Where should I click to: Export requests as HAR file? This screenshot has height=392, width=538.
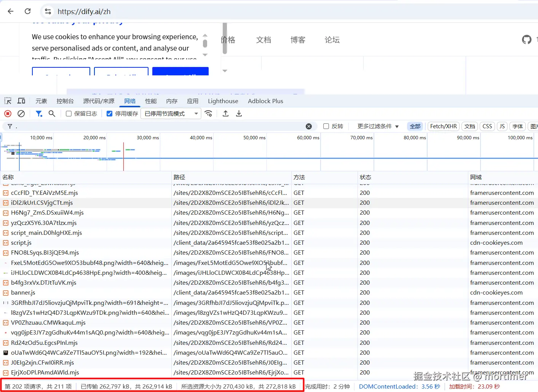pyautogui.click(x=239, y=113)
